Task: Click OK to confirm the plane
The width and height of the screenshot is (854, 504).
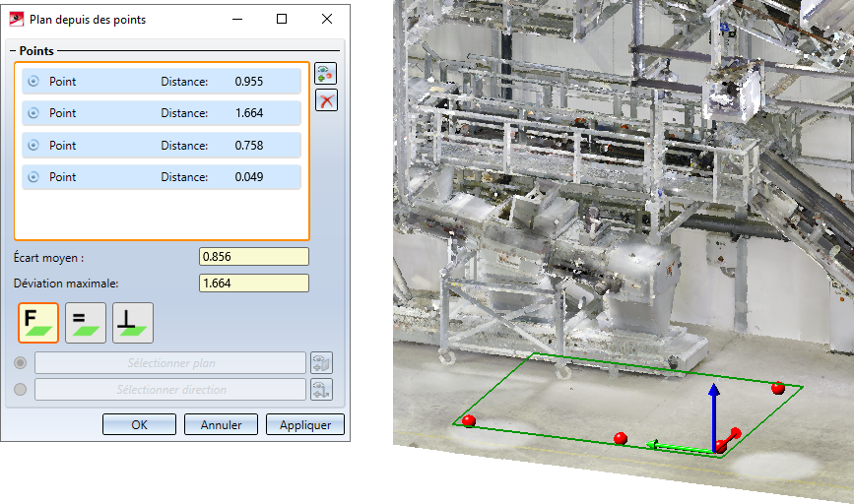Action: 139,425
